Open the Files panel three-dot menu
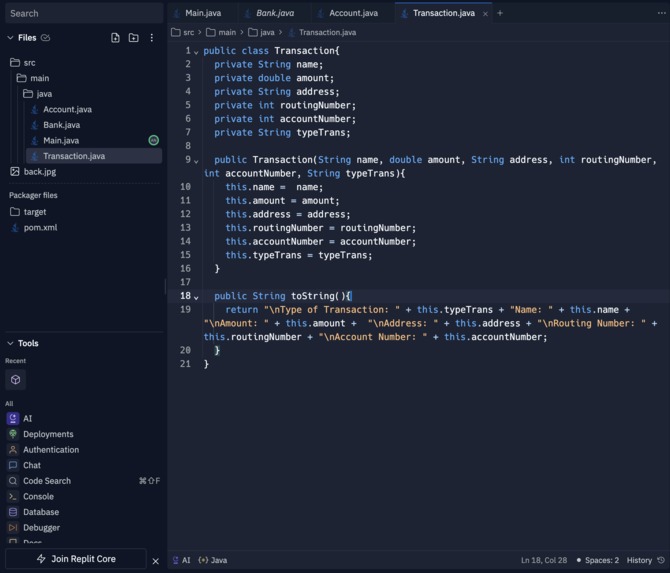 point(152,38)
